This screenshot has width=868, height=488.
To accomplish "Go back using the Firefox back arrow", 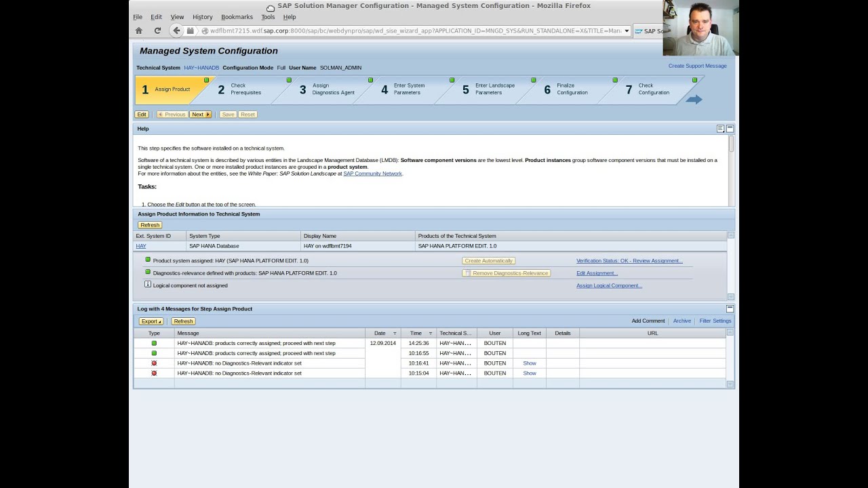I will coord(176,30).
